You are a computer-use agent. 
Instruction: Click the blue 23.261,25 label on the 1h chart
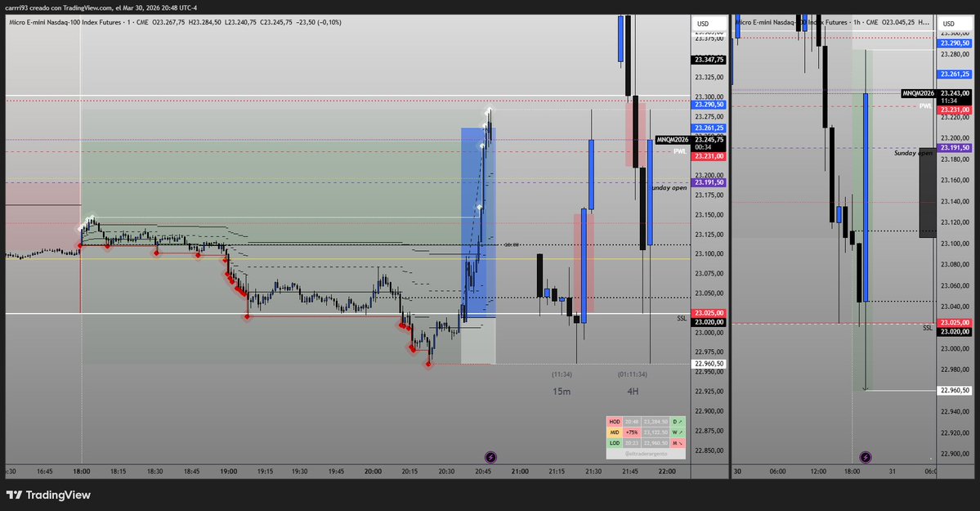click(x=955, y=74)
